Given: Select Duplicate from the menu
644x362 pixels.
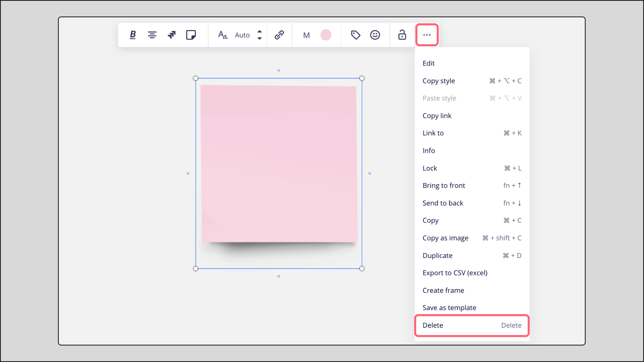Looking at the screenshot, I should tap(438, 255).
